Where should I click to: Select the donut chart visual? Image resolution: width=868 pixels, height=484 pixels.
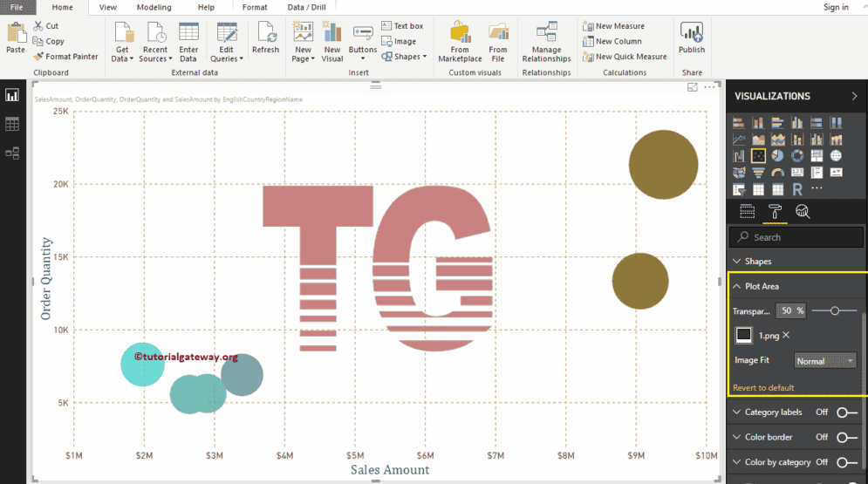point(797,156)
